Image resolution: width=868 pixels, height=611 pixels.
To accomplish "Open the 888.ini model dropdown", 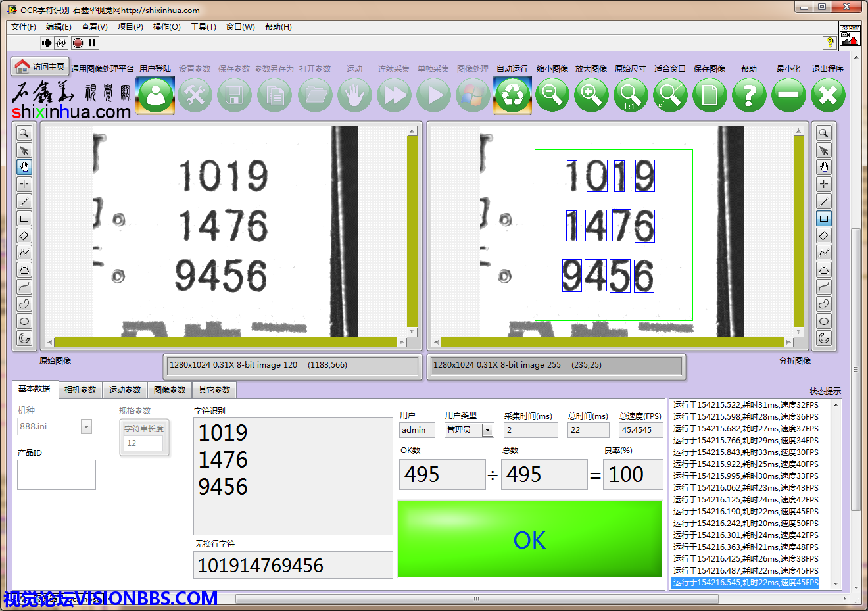I will click(x=86, y=427).
